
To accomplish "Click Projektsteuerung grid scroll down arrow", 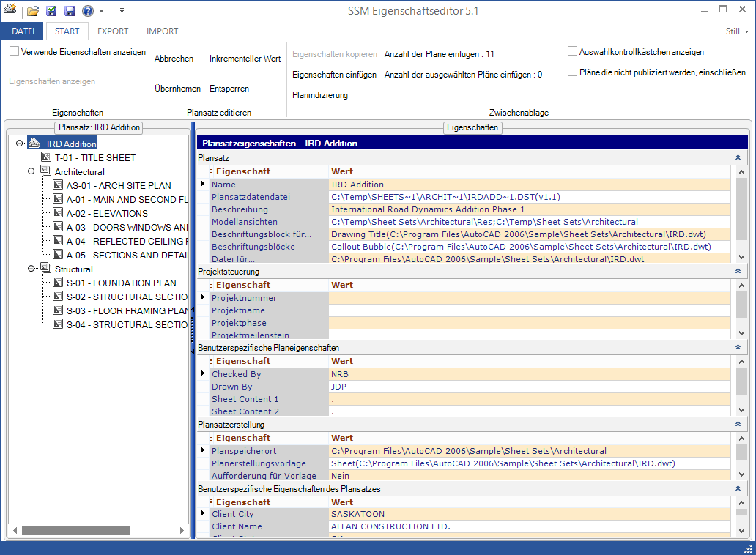I will [741, 333].
